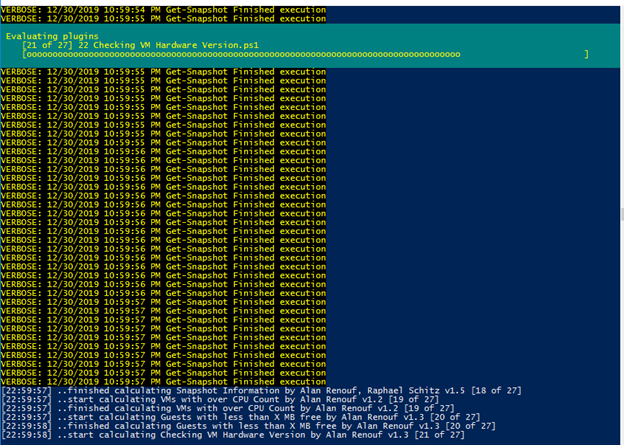
Task: Click '..start calculating Checking VM Hardware Version' line
Action: [x=233, y=435]
